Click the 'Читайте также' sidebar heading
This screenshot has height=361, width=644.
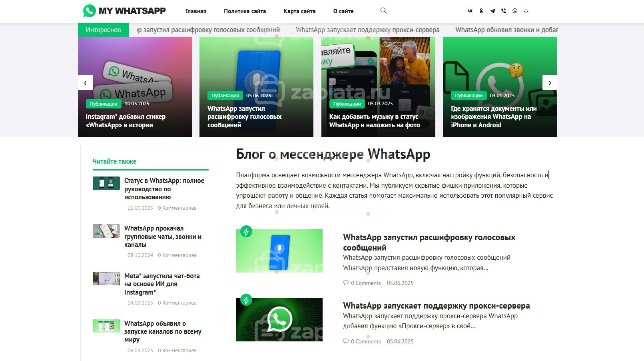click(114, 162)
